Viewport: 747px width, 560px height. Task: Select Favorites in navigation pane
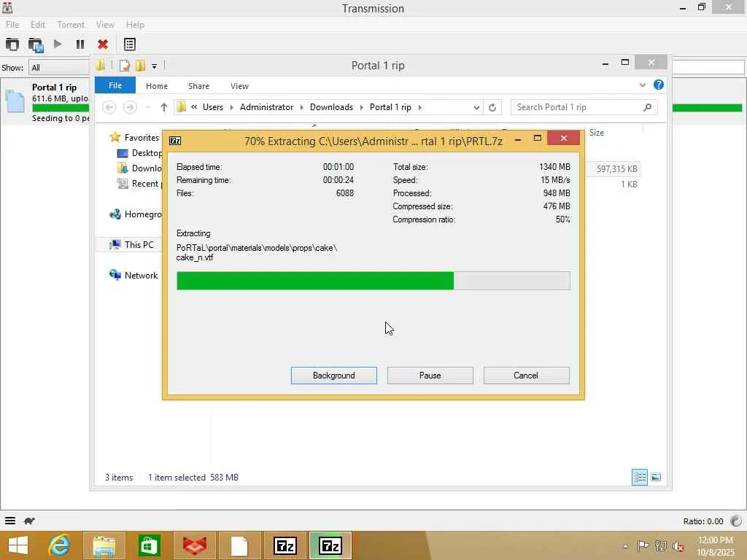141,138
